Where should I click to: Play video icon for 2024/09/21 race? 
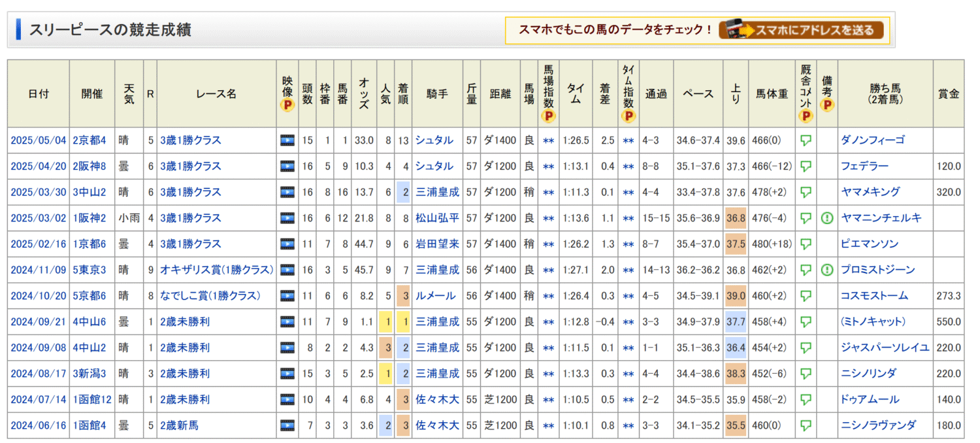tap(287, 321)
